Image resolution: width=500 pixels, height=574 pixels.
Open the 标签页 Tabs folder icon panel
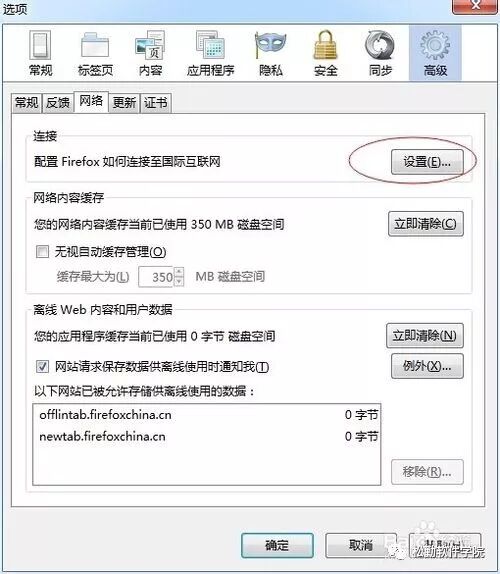95,53
